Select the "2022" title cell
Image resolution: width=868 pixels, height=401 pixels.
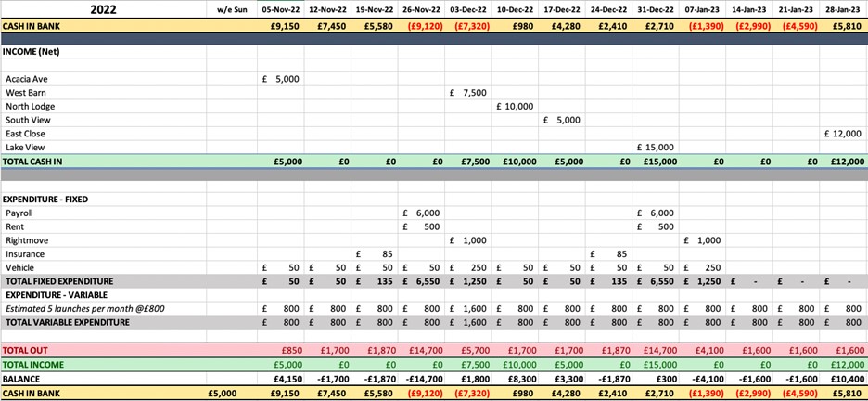pos(104,9)
